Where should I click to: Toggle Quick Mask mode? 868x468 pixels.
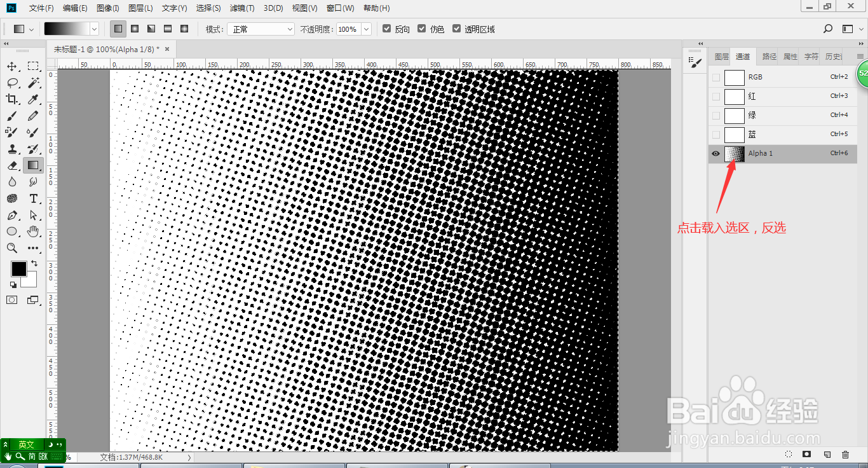(x=12, y=299)
